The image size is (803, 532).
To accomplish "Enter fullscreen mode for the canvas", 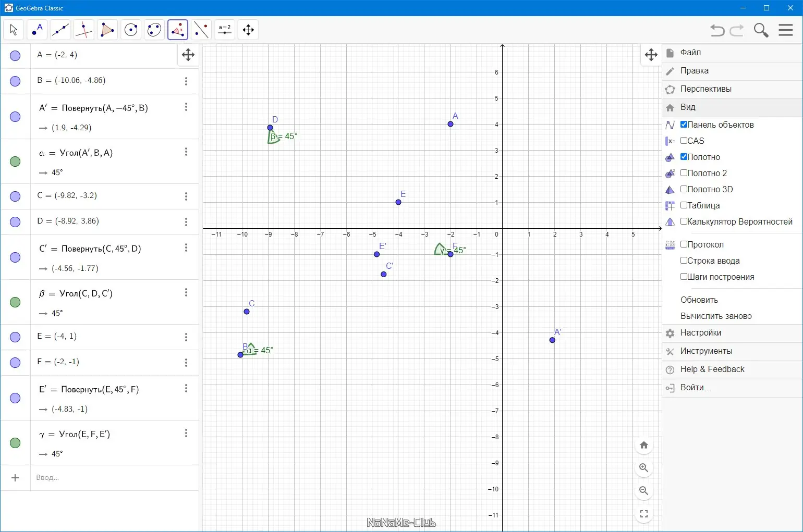I will click(644, 514).
